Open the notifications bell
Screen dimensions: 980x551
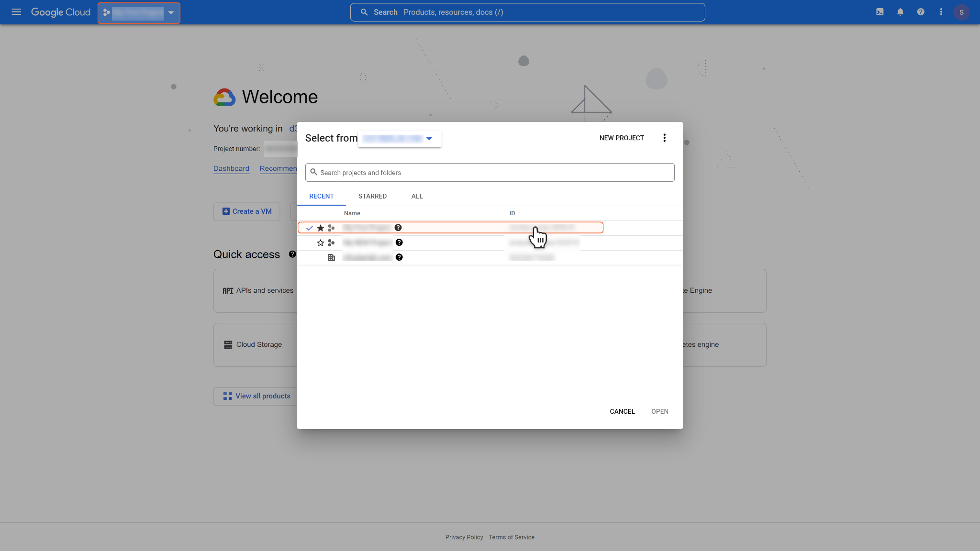[x=900, y=12]
